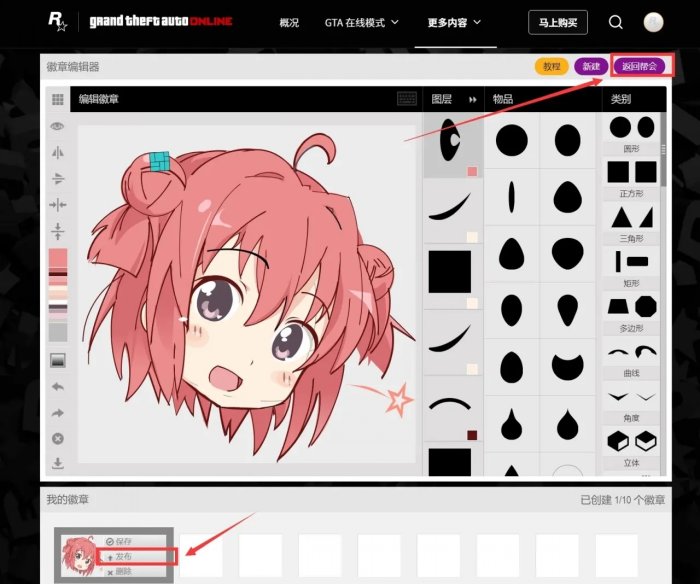Collapse the 图层 panel with double arrows
Viewport: 700px width, 584px height.
click(473, 100)
